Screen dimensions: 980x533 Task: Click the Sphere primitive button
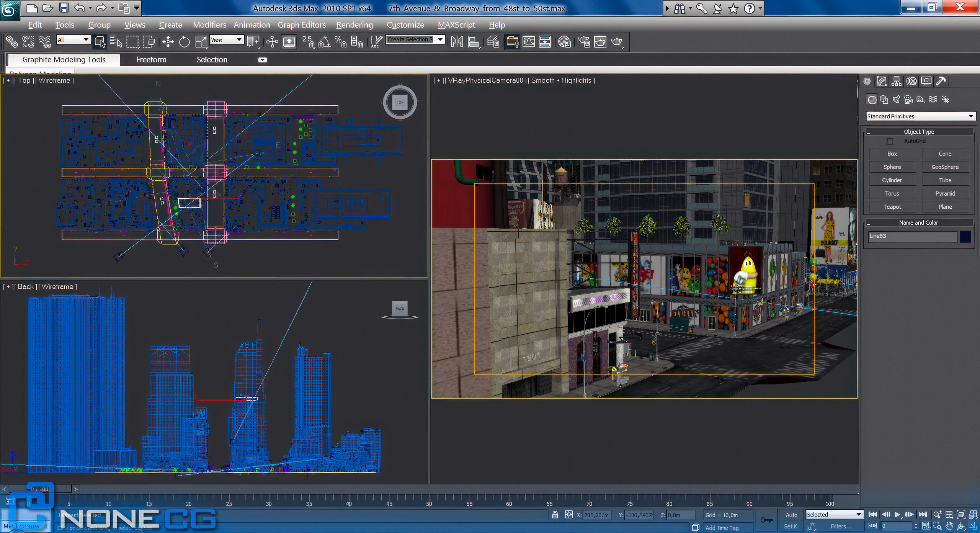tap(892, 167)
